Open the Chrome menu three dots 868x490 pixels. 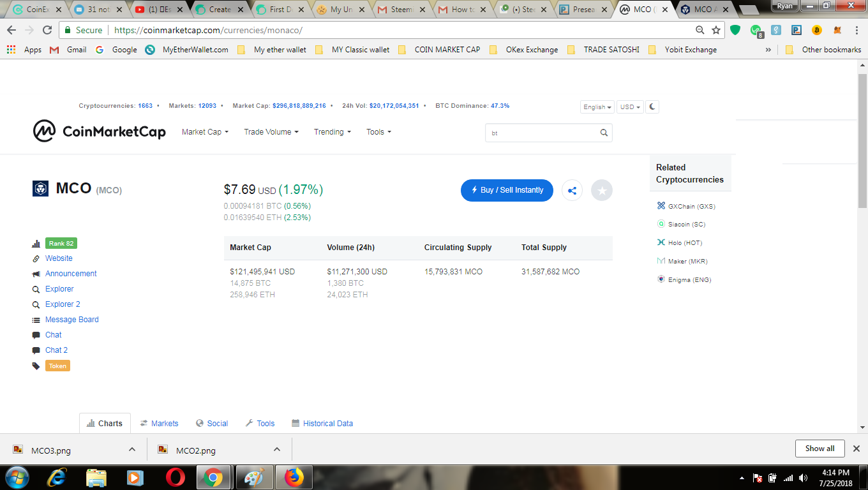click(x=856, y=30)
